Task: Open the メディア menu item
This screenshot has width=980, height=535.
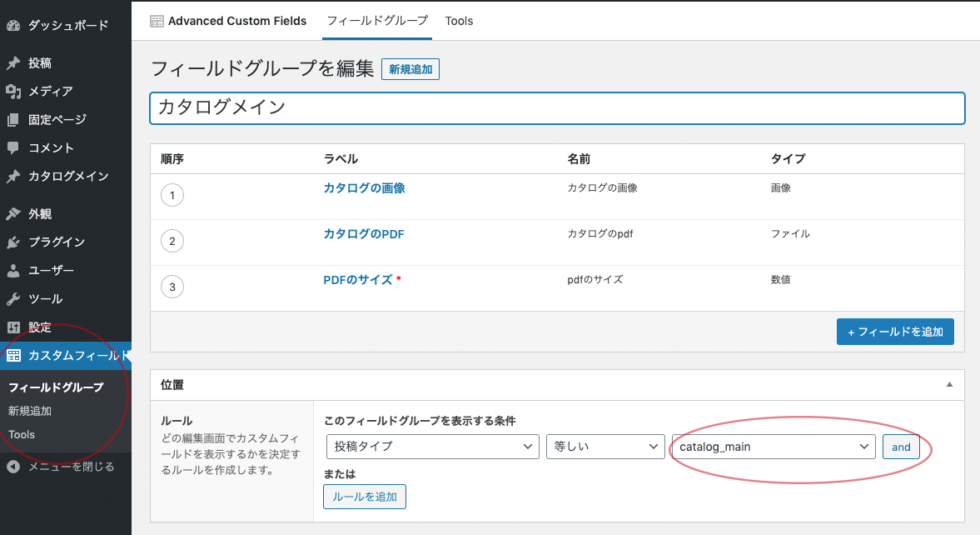Action: [51, 92]
